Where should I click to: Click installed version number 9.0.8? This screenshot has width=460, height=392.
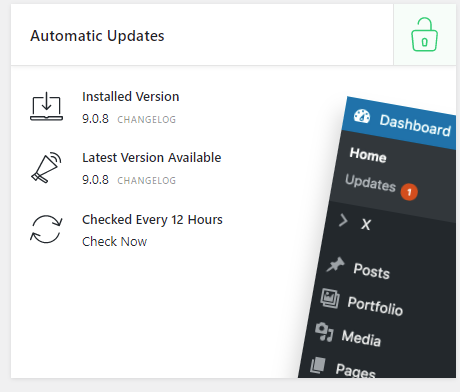[x=95, y=119]
